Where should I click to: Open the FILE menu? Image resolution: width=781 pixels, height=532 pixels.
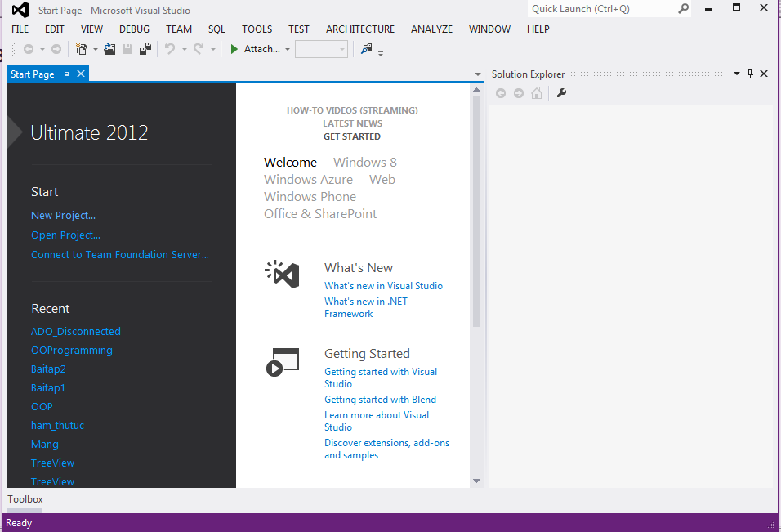[x=20, y=29]
